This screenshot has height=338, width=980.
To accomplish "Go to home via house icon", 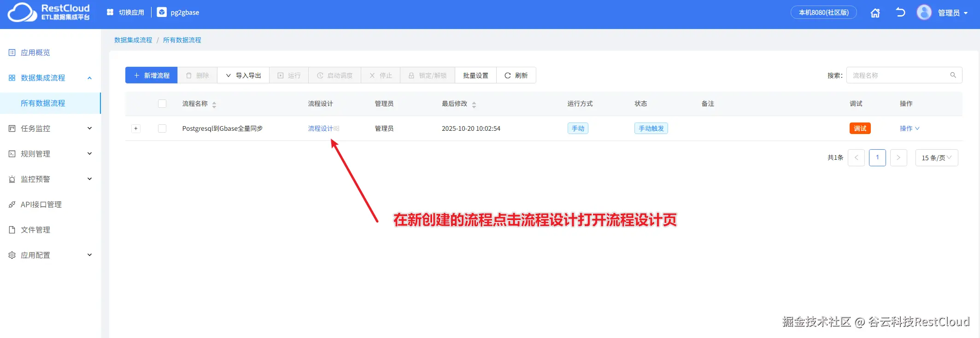I will click(x=875, y=13).
